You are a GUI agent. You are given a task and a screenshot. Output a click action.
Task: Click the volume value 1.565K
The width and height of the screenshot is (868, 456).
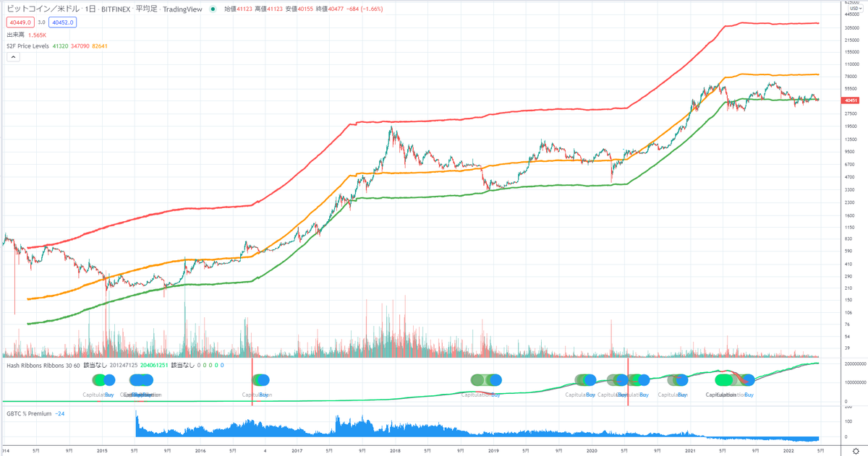click(38, 35)
